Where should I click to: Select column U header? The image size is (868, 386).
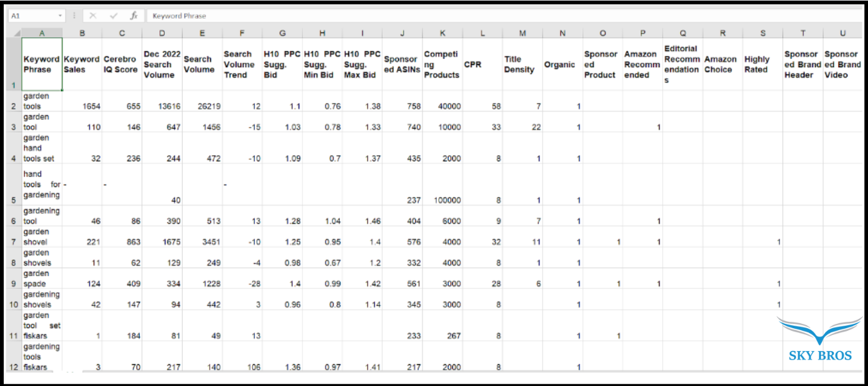842,33
